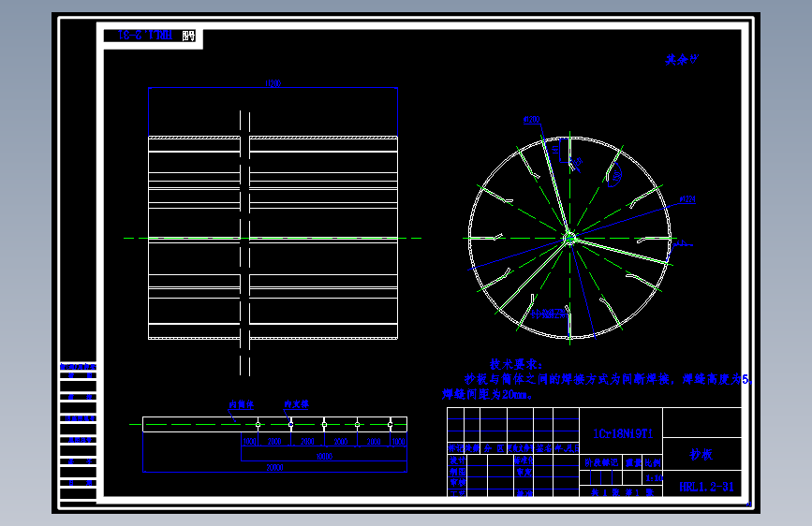812x526 pixels.
Task: Click the 内筒体 leader label
Action: (x=242, y=404)
